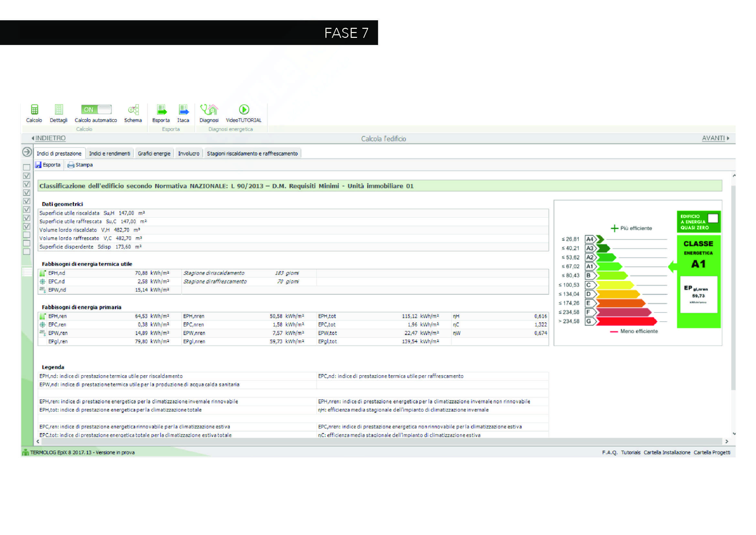Open the Grafici energie tab

point(154,154)
